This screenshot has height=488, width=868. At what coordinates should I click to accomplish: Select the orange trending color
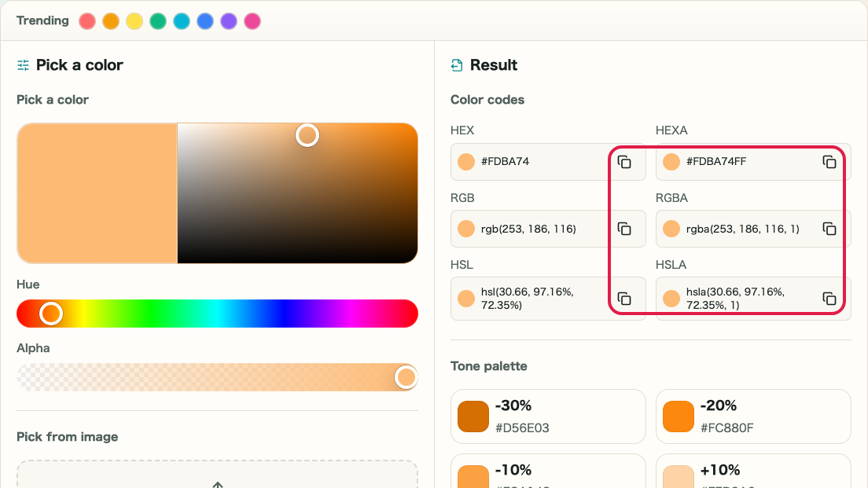(111, 21)
